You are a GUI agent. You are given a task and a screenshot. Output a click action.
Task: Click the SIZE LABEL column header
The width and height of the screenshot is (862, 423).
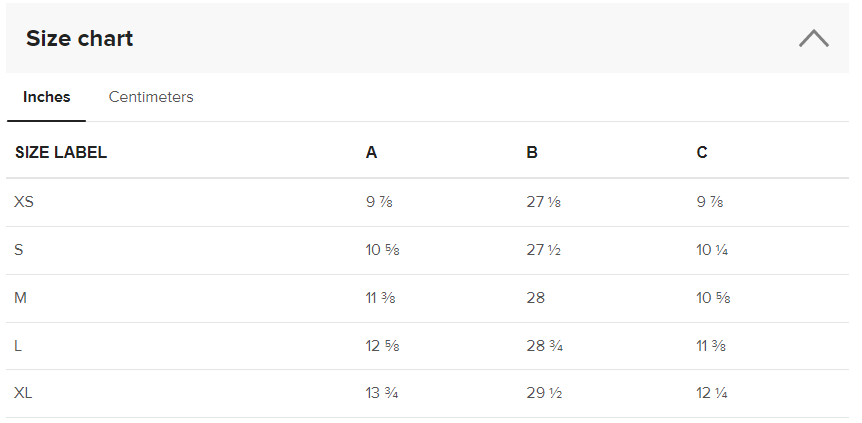[x=61, y=153]
